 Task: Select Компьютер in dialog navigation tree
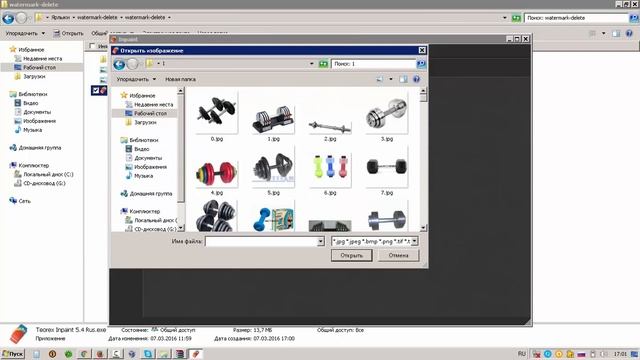coord(144,211)
